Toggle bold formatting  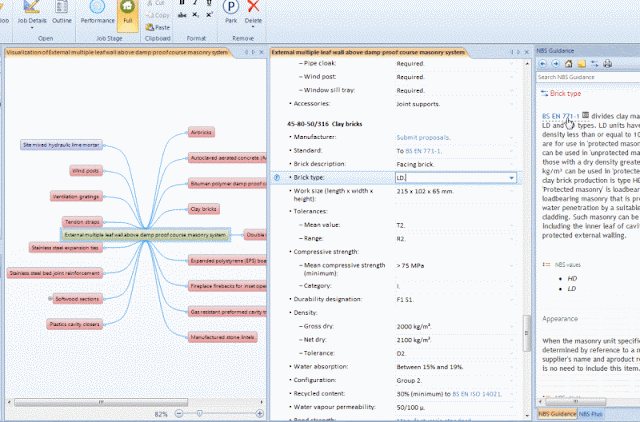182,3
